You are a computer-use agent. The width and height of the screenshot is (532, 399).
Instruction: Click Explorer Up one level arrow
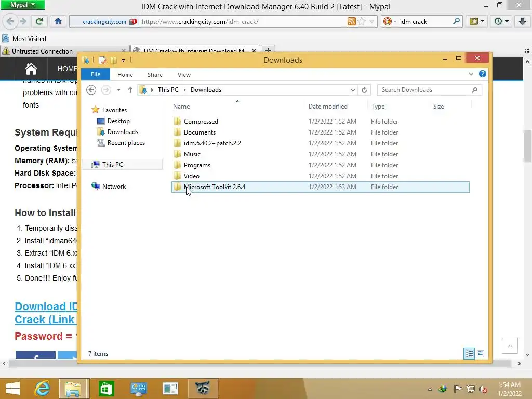[130, 90]
